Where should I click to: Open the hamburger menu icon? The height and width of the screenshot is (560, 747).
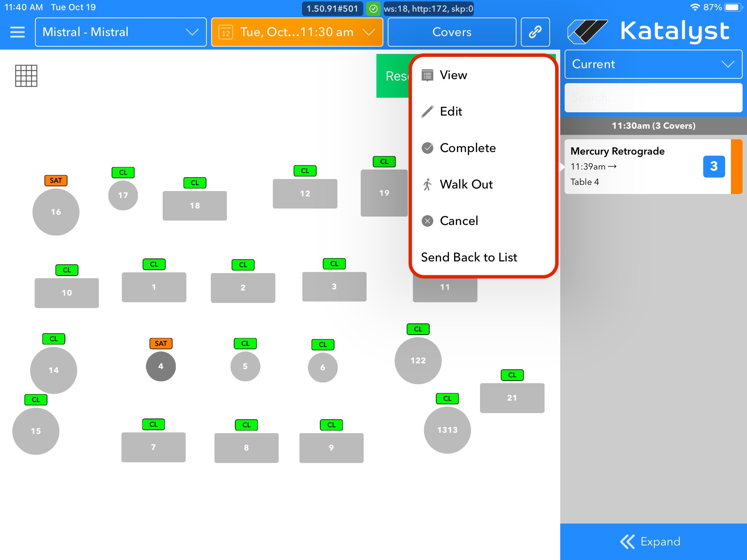(x=17, y=32)
